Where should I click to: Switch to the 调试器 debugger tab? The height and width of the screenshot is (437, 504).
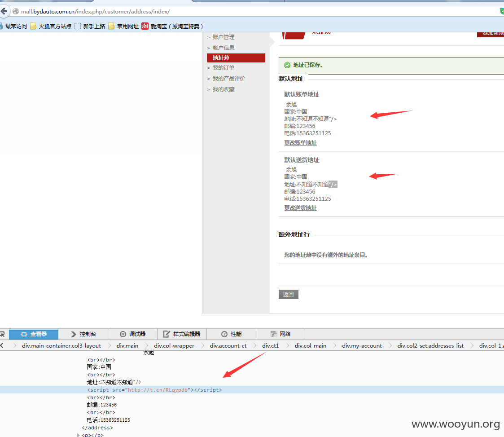point(132,334)
